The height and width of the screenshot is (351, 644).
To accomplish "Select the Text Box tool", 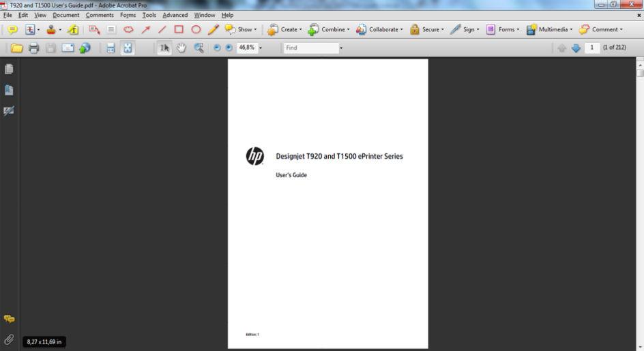I will [x=111, y=29].
